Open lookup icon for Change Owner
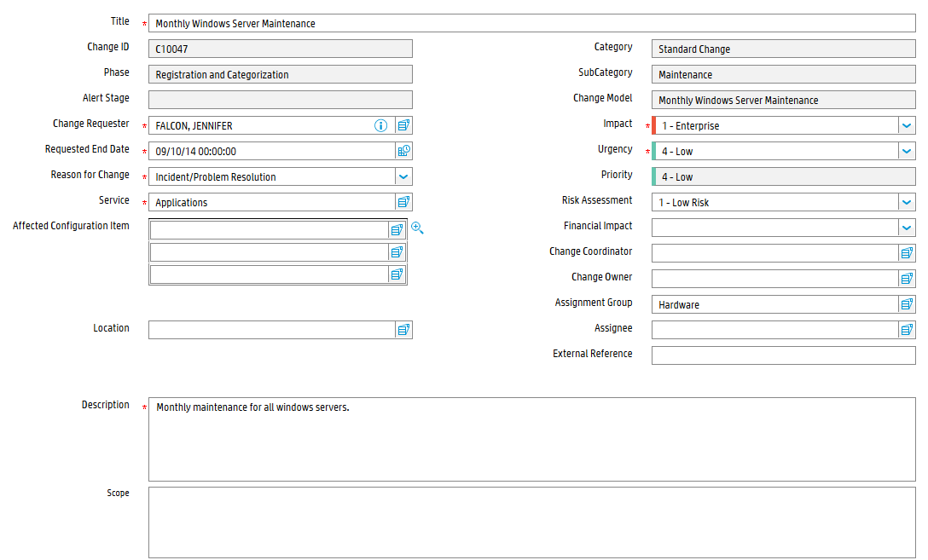This screenshot has height=560, width=928. pyautogui.click(x=907, y=279)
